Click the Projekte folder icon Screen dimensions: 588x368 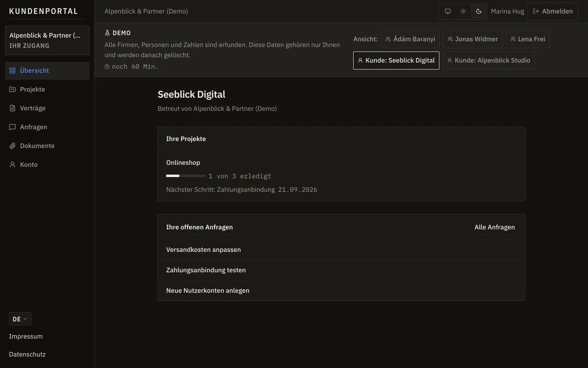(x=13, y=90)
